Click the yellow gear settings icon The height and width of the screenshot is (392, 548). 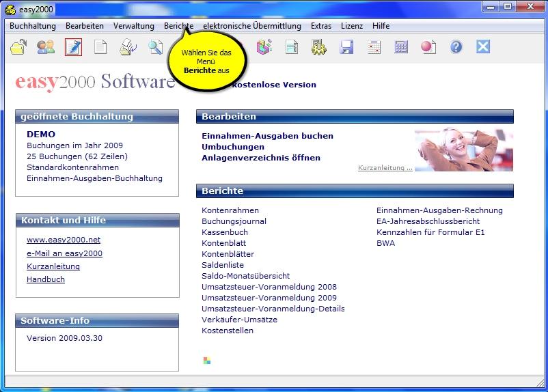tap(318, 47)
